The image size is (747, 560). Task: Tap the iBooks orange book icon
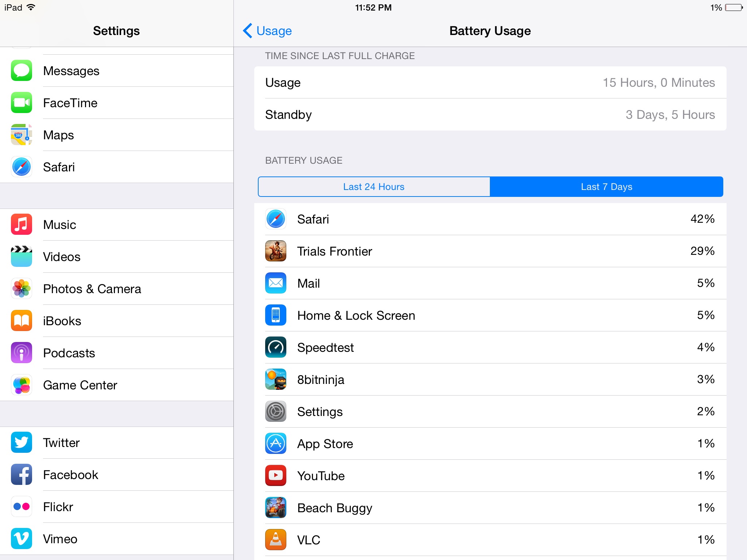[x=22, y=320]
